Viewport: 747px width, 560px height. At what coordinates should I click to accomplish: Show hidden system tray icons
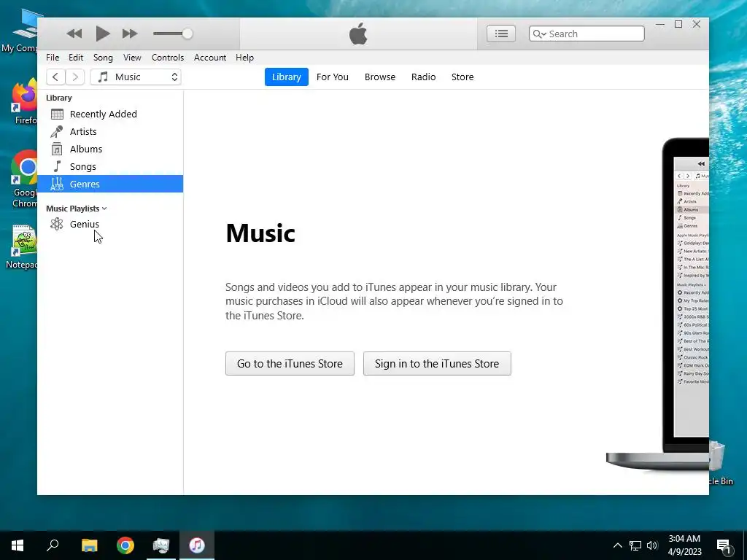617,545
